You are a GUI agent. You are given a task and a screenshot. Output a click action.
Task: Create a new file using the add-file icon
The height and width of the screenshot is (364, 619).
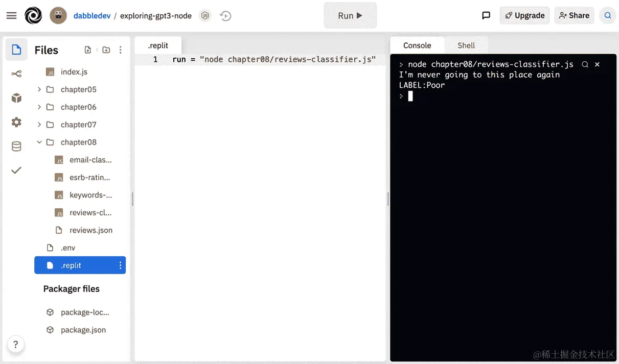pos(87,49)
